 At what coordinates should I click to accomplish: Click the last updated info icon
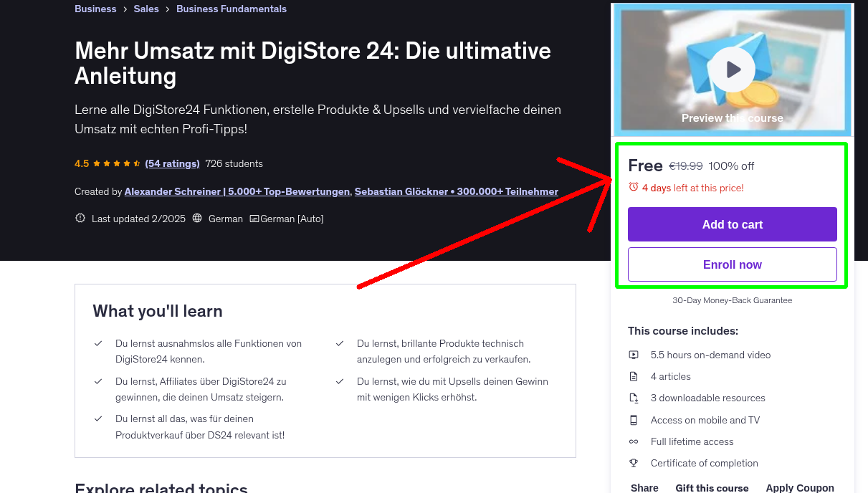80,219
